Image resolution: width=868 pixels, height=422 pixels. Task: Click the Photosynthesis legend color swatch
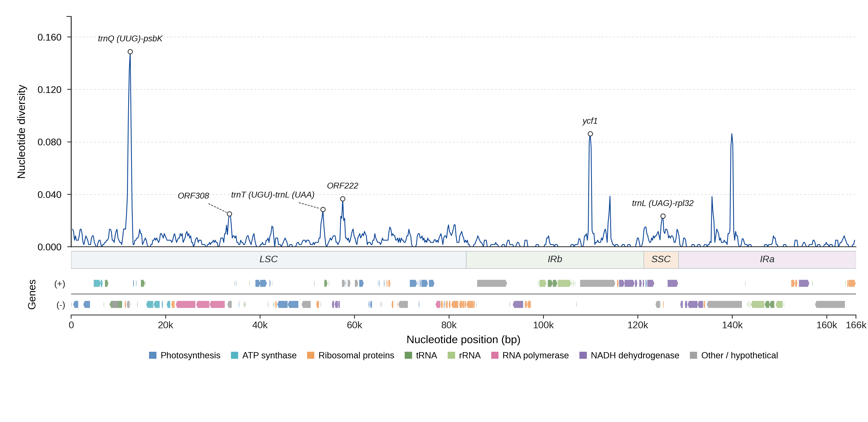[x=153, y=355]
